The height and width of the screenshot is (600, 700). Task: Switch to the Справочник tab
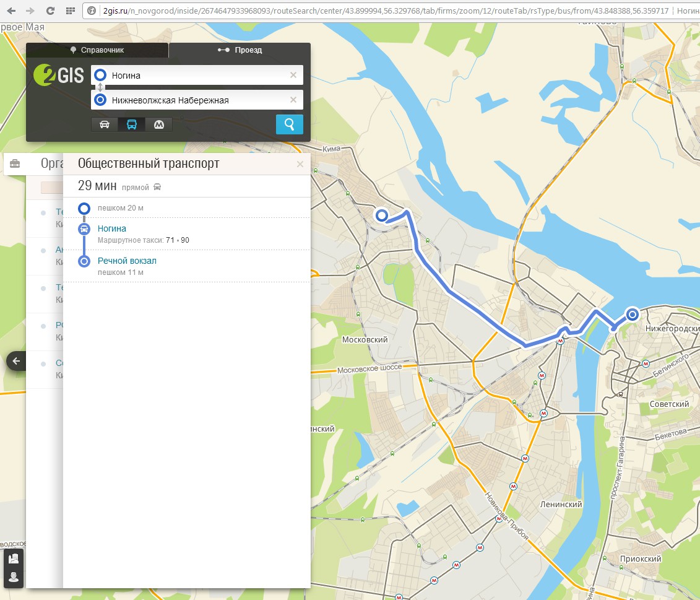click(97, 50)
